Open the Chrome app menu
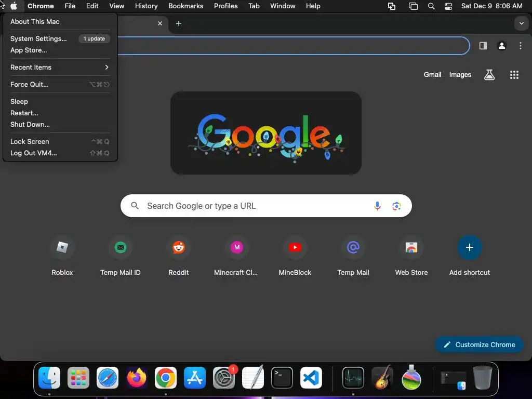Screen dimensions: 532x399 41,6
